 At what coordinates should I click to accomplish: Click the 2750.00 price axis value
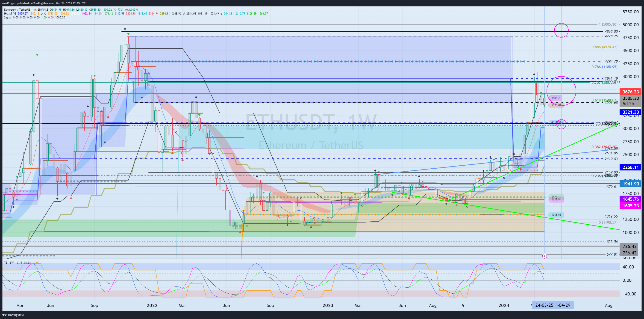tap(630, 142)
